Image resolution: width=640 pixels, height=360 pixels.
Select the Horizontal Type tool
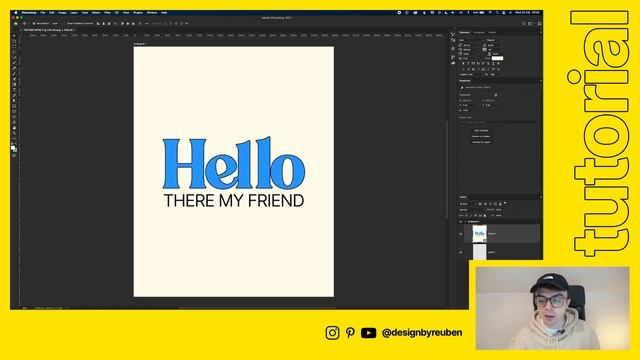pyautogui.click(x=14, y=89)
